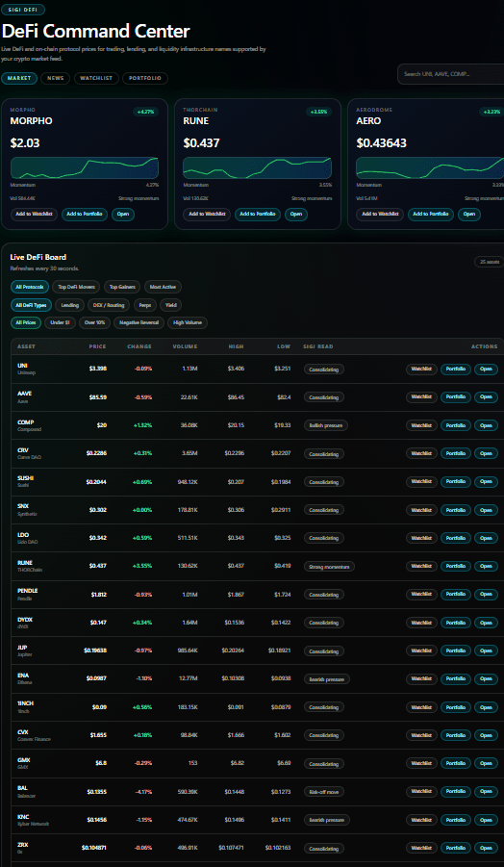Add MORPHO card to Watchlist
The height and width of the screenshot is (867, 504).
[x=34, y=214]
